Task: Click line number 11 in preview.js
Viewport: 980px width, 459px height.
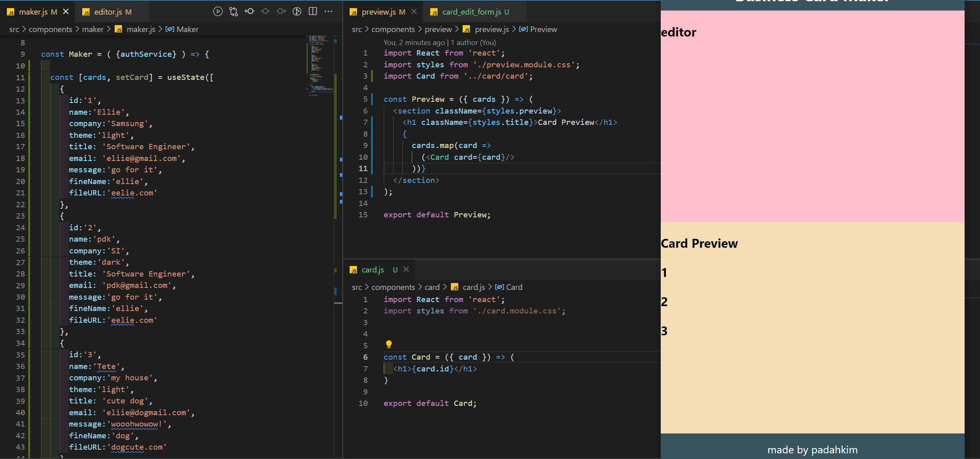Action: (x=363, y=169)
